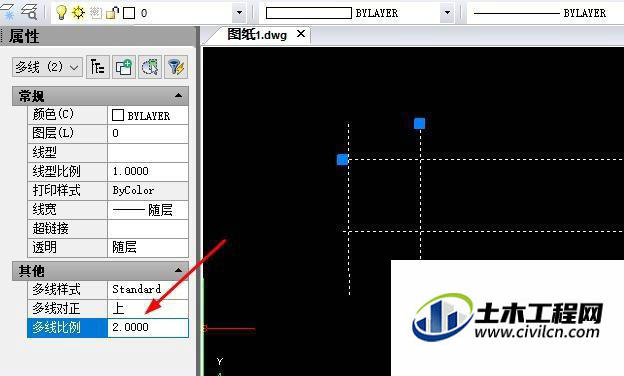
Task: Open the layer dropdown list arrow
Action: pos(239,13)
